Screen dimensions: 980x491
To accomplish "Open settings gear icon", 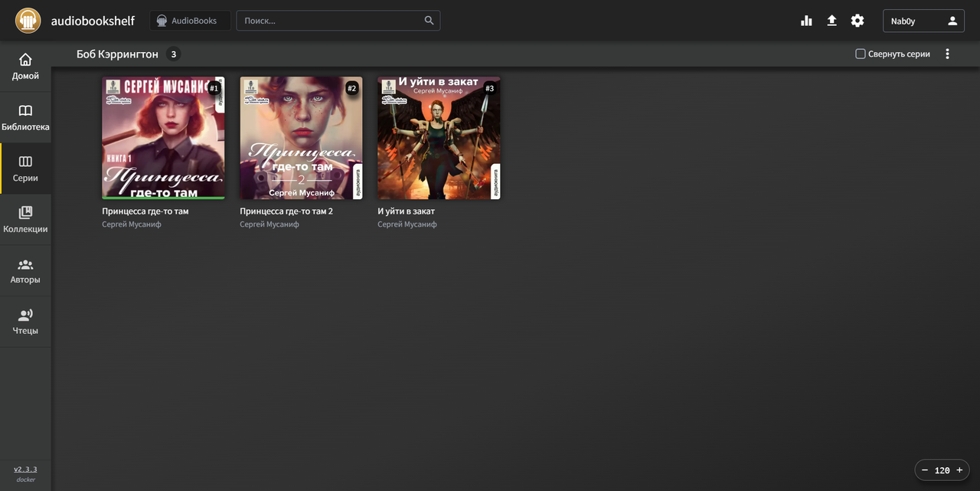I will (x=857, y=21).
